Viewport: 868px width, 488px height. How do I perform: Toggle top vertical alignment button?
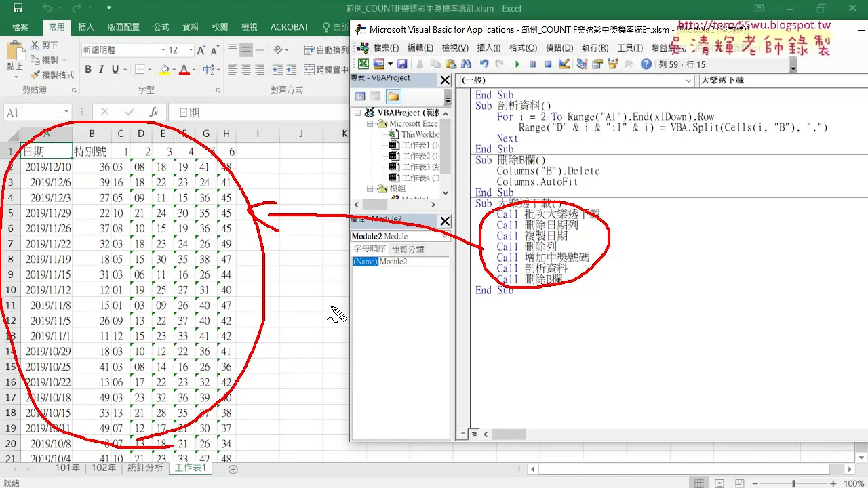233,50
